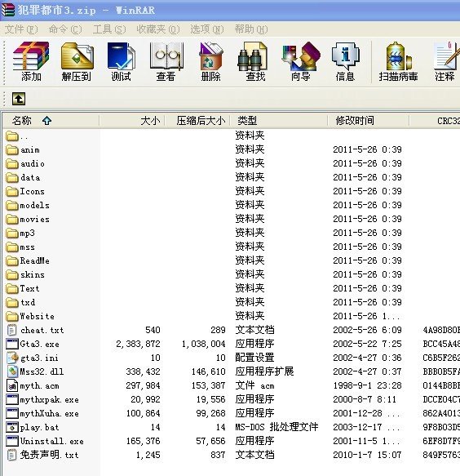This screenshot has height=476, width=460.
Task: Click the gta3.ini settings file icon
Action: (12, 358)
